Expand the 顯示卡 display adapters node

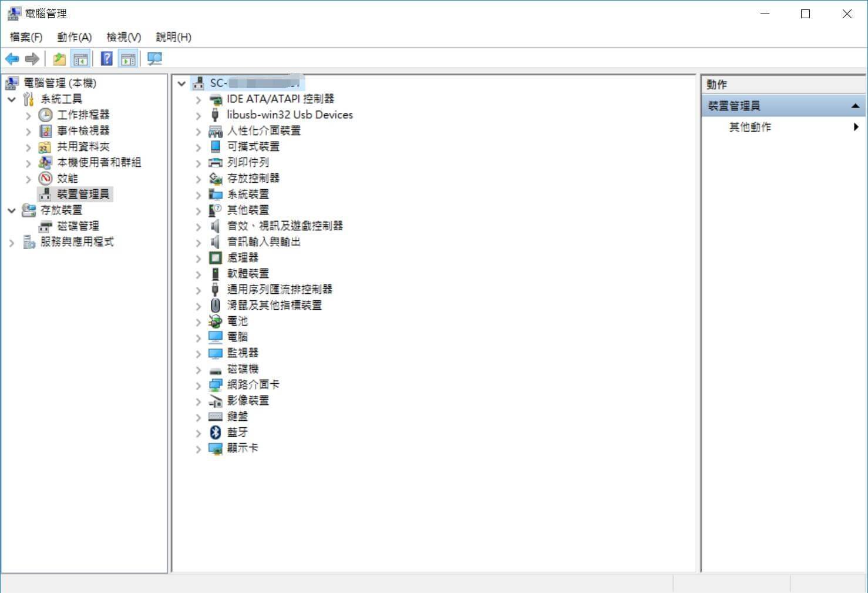tap(199, 449)
